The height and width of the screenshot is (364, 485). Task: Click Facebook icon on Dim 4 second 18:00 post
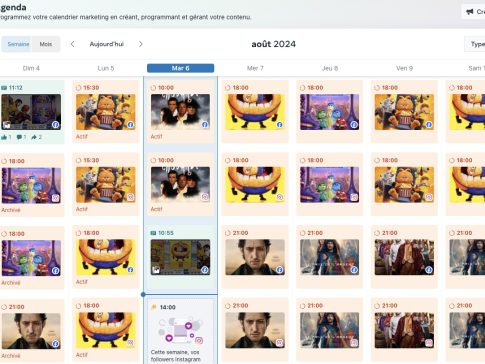[55, 271]
